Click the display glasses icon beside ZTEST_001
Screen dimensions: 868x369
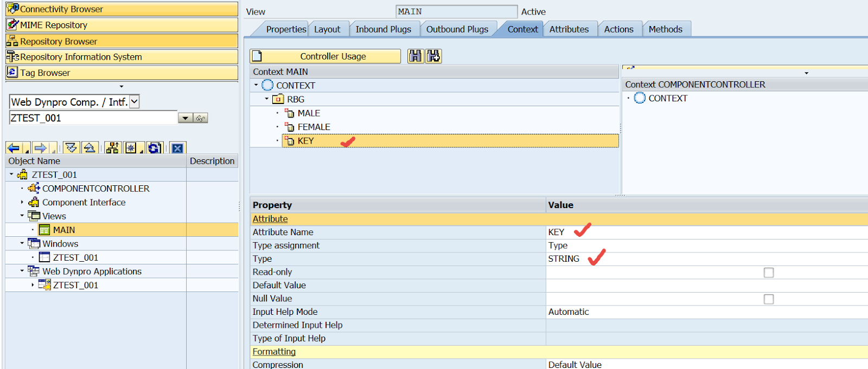[x=200, y=118]
